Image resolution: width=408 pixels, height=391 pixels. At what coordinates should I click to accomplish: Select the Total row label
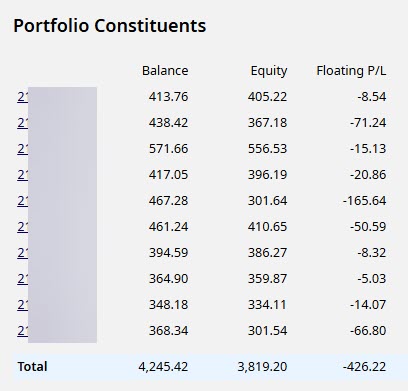32,367
